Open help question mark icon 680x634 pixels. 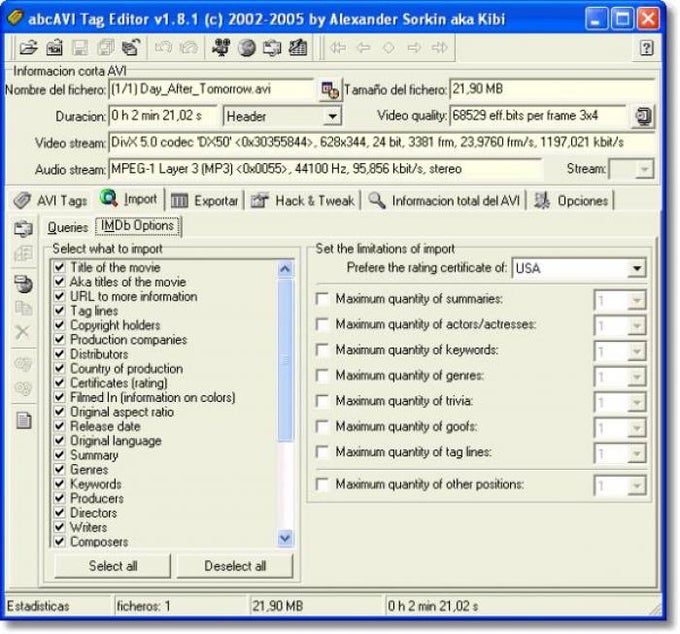coord(646,47)
